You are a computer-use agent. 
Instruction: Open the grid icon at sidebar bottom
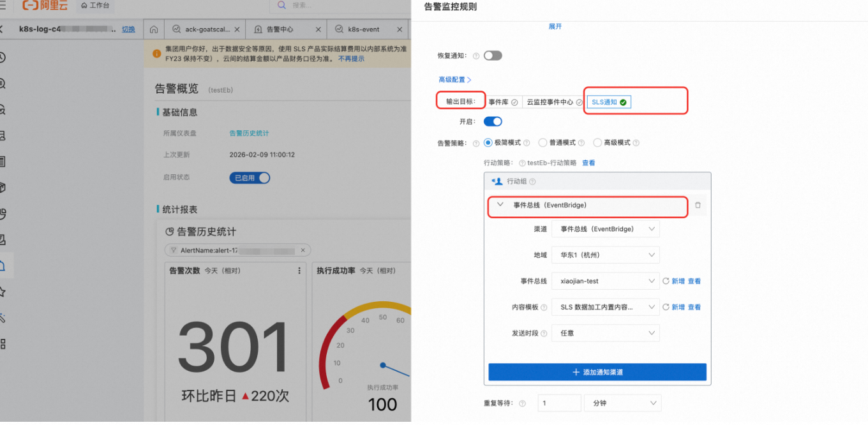click(x=3, y=344)
